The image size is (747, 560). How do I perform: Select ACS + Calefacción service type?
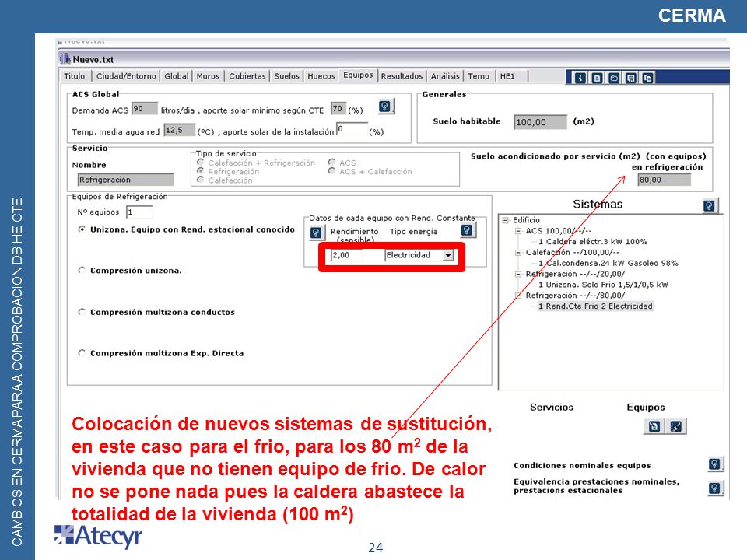[331, 171]
